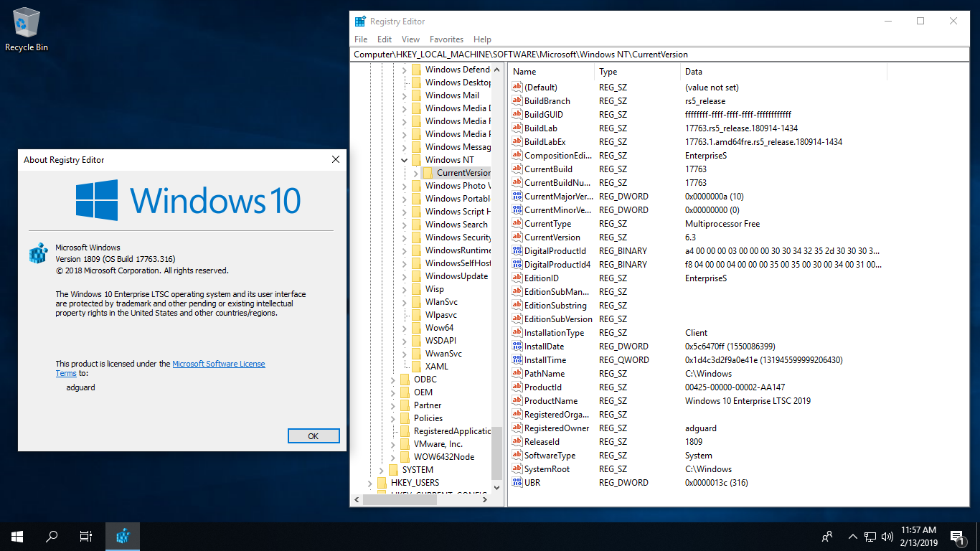Screen dimensions: 980x551
Task: Open the View menu
Action: (x=410, y=39)
